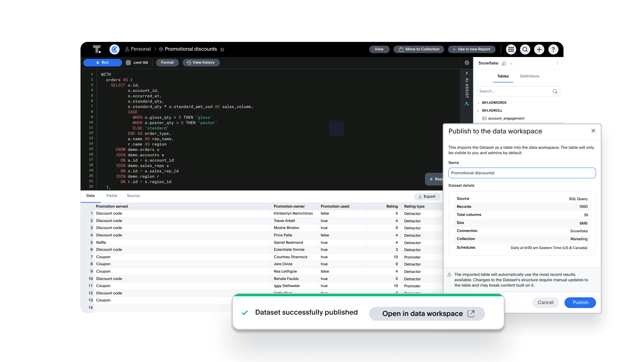
Task: Click the dataset Name input field
Action: pos(522,173)
